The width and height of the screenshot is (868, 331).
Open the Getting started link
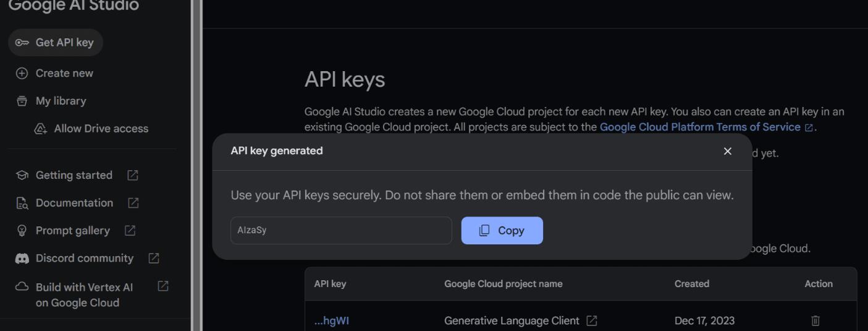(x=74, y=175)
